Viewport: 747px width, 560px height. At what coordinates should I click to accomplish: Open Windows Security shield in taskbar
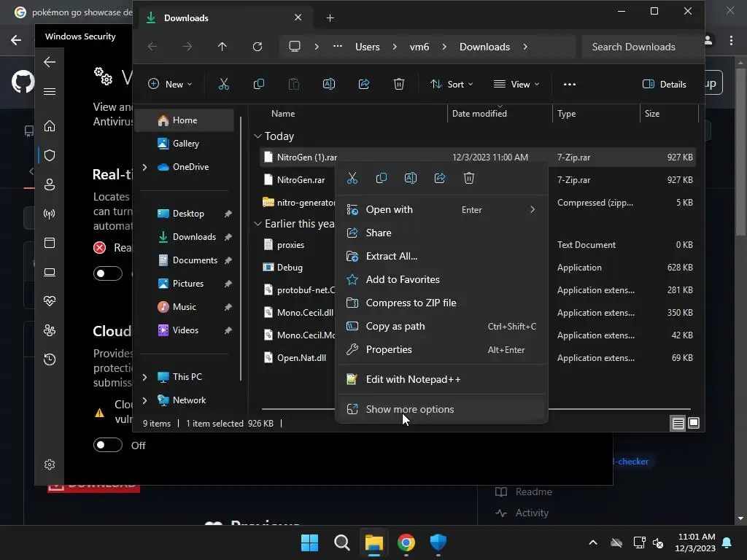[438, 542]
